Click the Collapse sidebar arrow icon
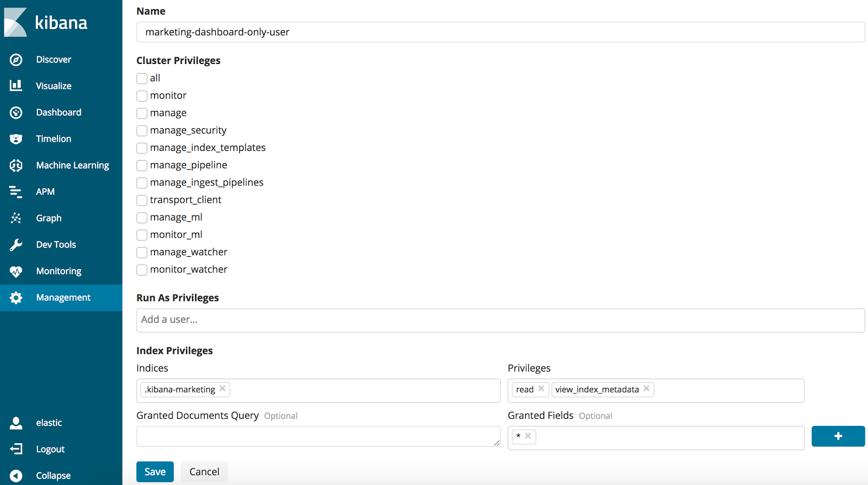868x485 pixels. point(16,476)
